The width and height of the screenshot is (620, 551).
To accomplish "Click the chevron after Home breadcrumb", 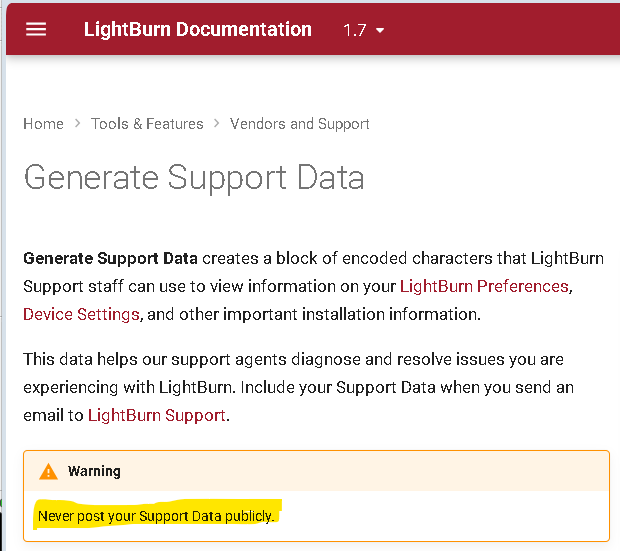I will pos(78,123).
